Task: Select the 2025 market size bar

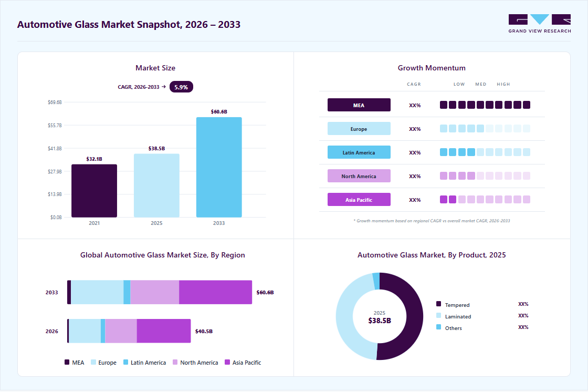Action: pos(157,185)
